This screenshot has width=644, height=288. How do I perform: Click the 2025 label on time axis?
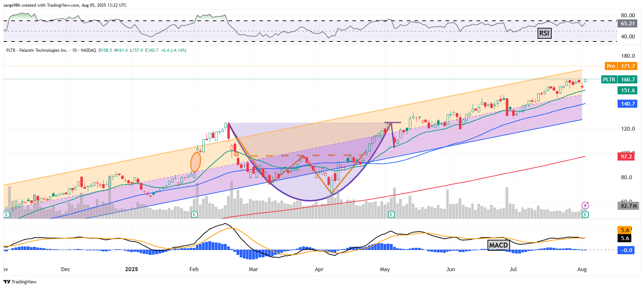131,269
